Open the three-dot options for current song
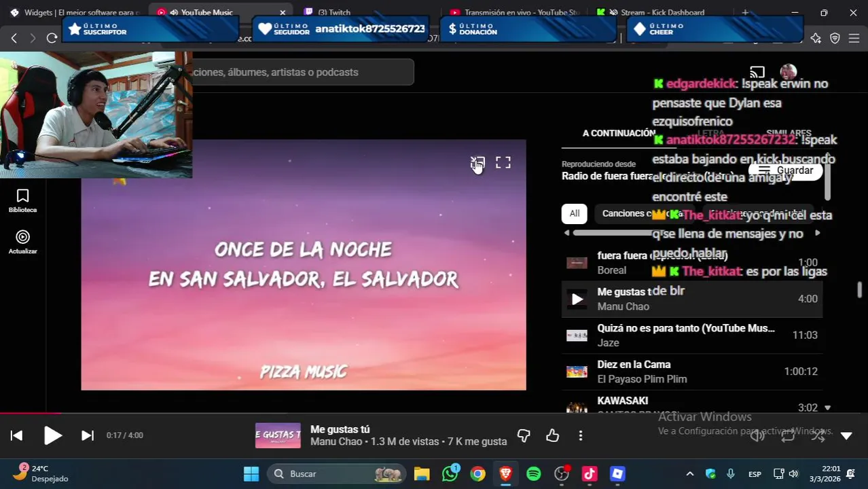This screenshot has height=489, width=868. 581,435
